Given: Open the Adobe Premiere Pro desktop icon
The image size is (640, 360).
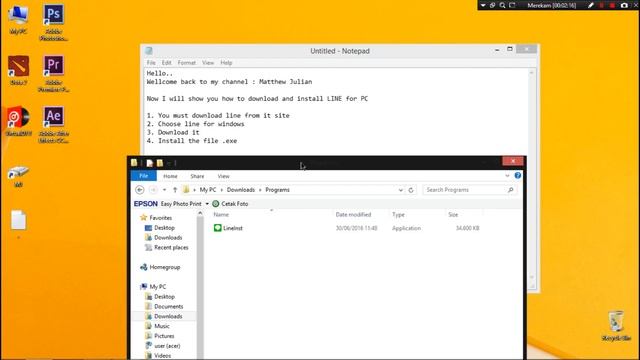Looking at the screenshot, I should point(53,73).
